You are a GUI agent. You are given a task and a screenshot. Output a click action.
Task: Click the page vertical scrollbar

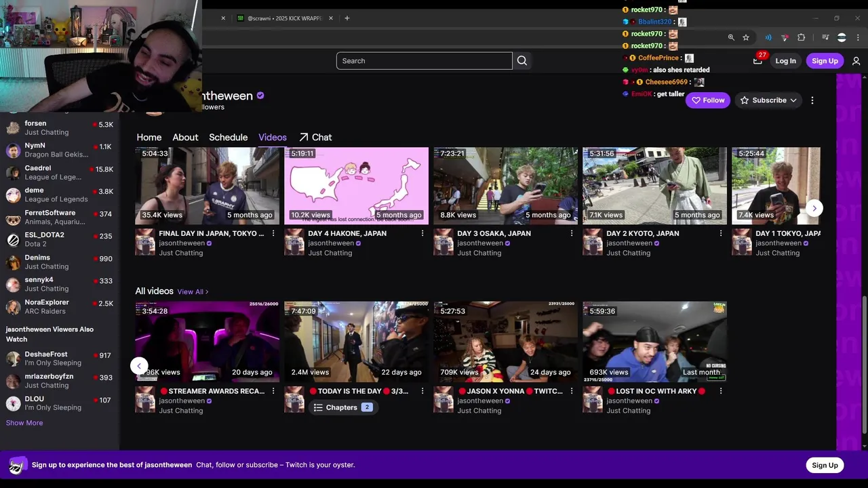[863, 365]
